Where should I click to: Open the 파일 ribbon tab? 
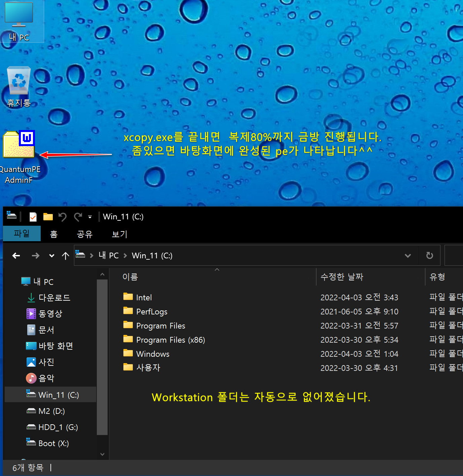point(22,233)
